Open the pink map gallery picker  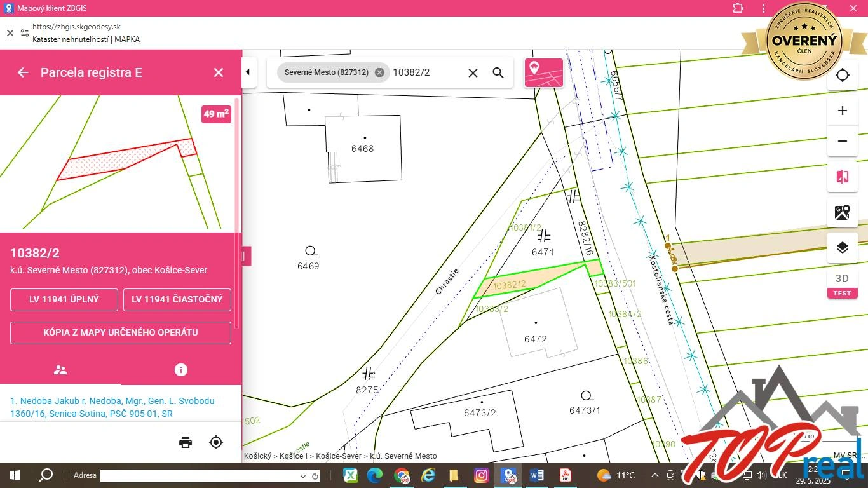click(x=543, y=72)
